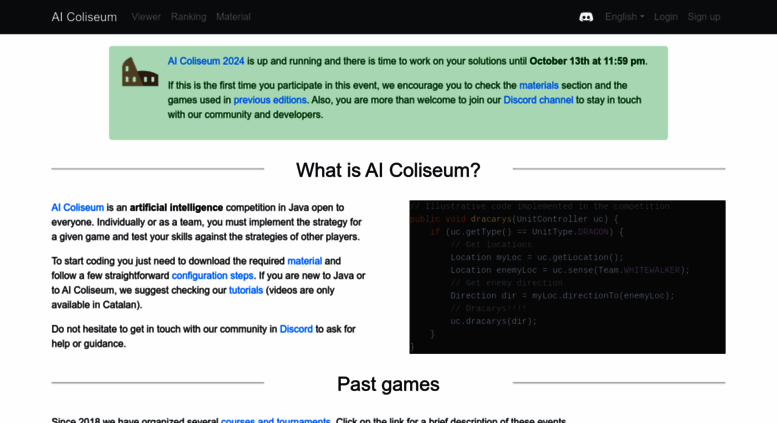Image resolution: width=777 pixels, height=423 pixels.
Task: Open the Sign up page
Action: pyautogui.click(x=704, y=17)
